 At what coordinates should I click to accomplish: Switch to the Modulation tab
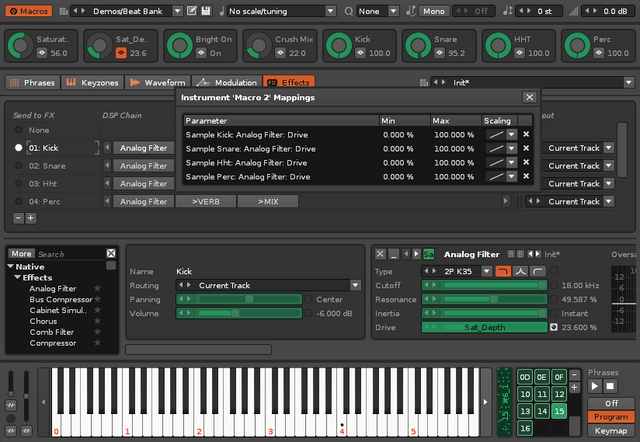pos(225,82)
